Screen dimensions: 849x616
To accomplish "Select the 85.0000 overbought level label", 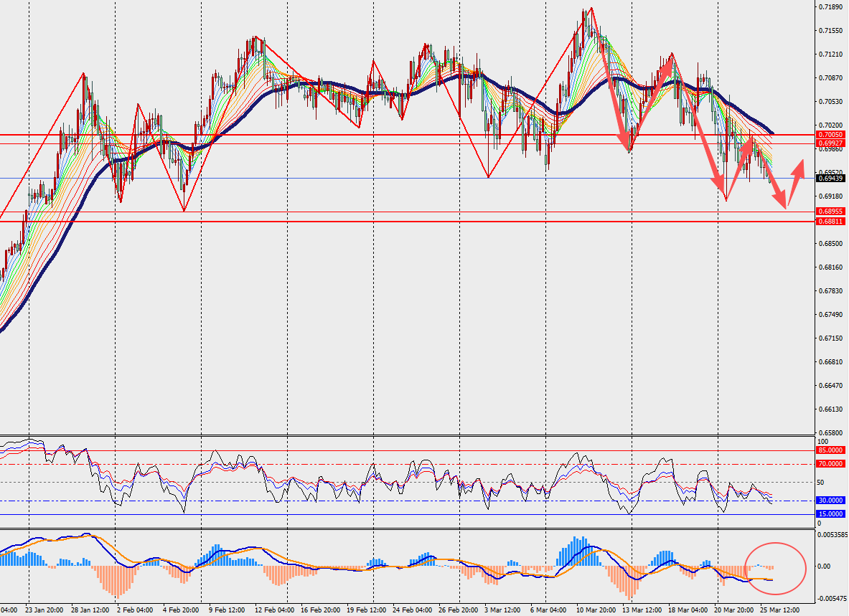I will click(830, 450).
